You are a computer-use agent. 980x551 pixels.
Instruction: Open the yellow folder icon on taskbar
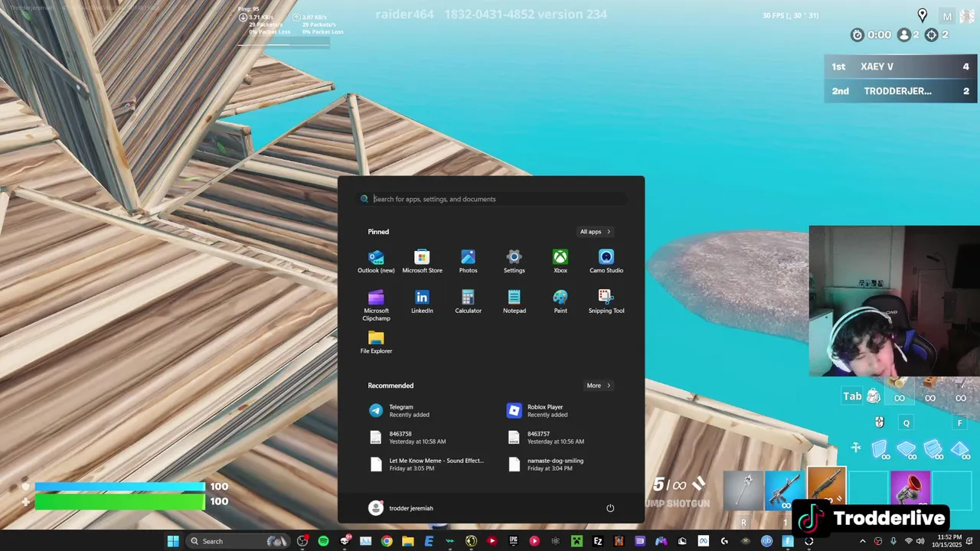click(408, 541)
